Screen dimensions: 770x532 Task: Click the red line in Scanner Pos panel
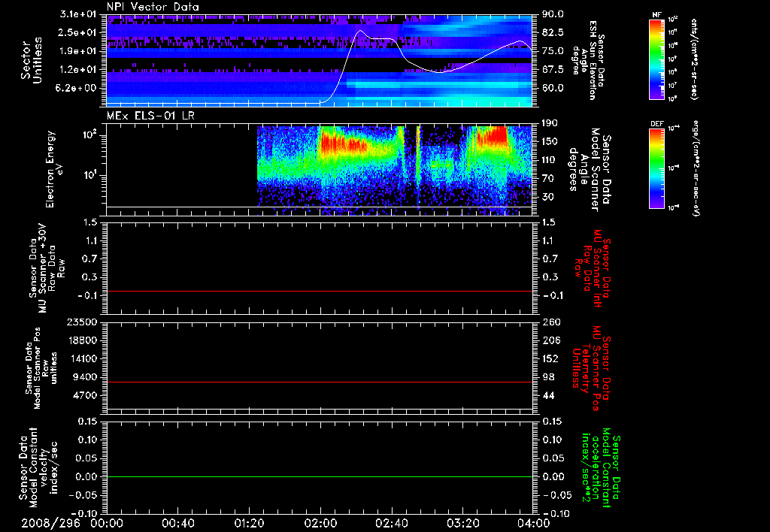tap(320, 382)
